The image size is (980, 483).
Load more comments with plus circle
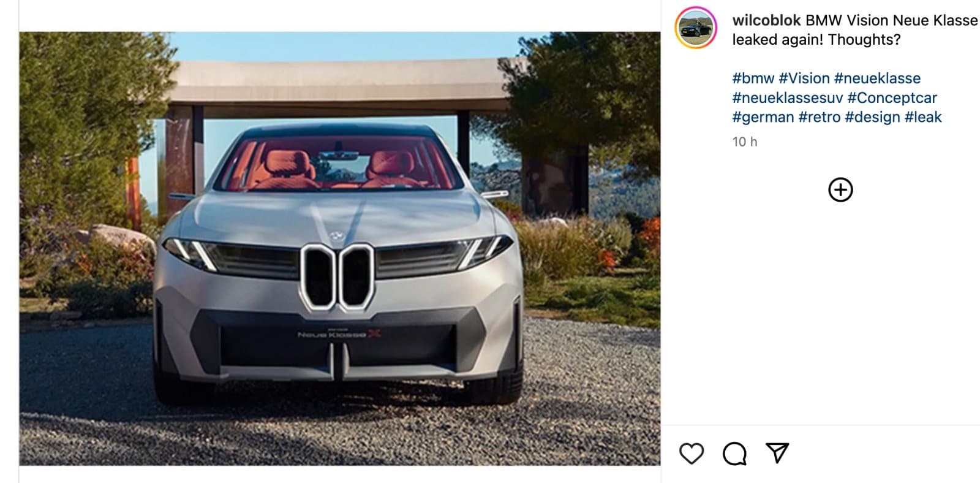[x=840, y=189]
